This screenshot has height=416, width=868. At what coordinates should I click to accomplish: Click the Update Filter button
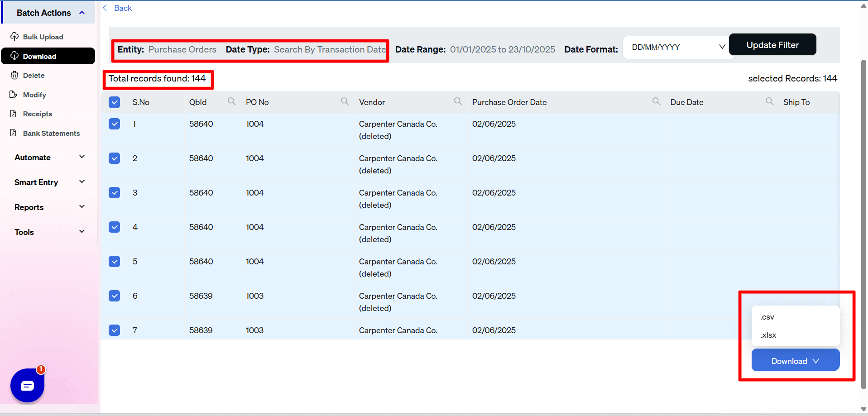pyautogui.click(x=772, y=44)
